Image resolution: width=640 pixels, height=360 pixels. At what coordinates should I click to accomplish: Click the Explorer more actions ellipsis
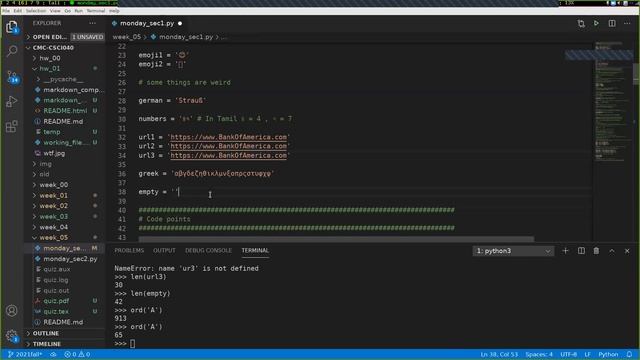(x=93, y=23)
